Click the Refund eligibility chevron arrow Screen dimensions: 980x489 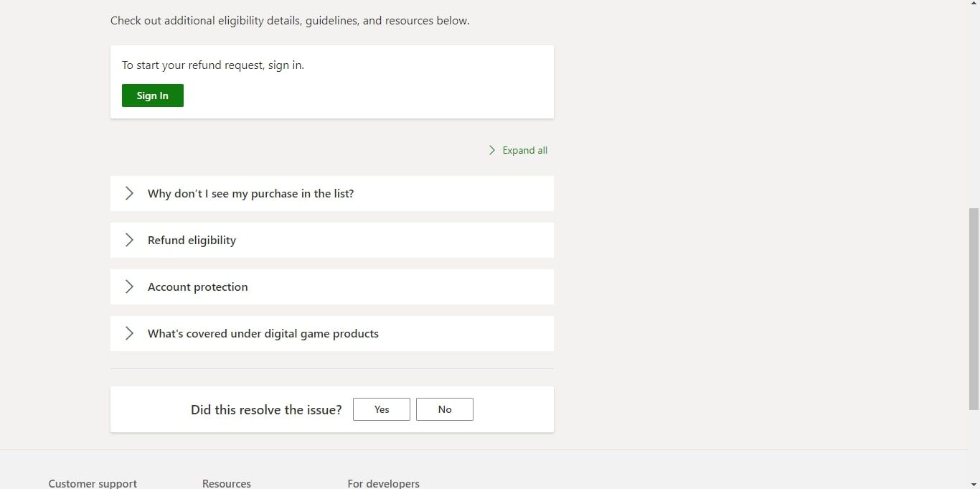point(129,240)
